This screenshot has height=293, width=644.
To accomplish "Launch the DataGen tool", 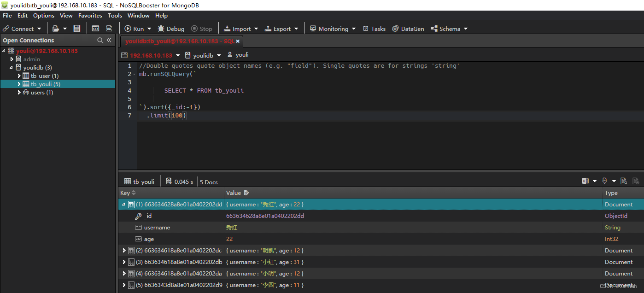I will coord(408,29).
